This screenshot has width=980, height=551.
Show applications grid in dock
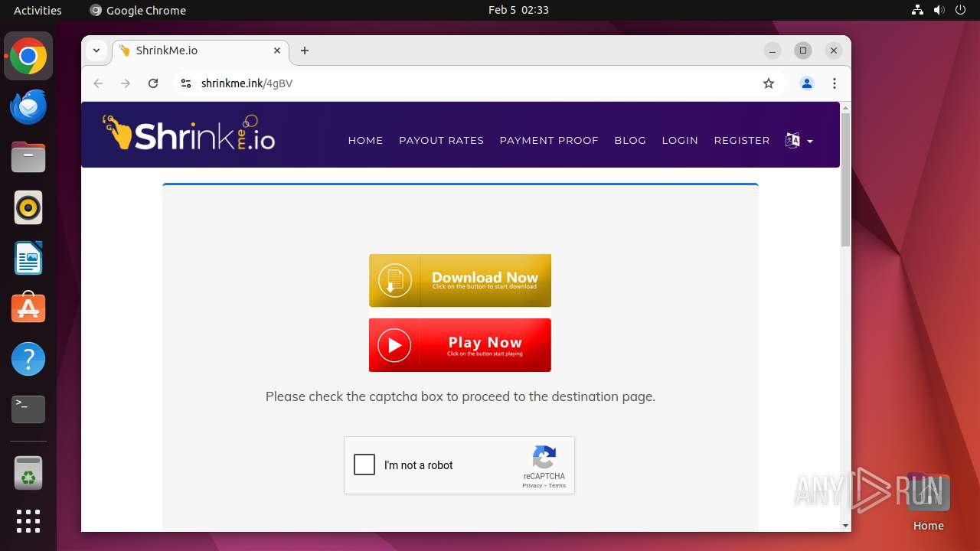pyautogui.click(x=28, y=521)
